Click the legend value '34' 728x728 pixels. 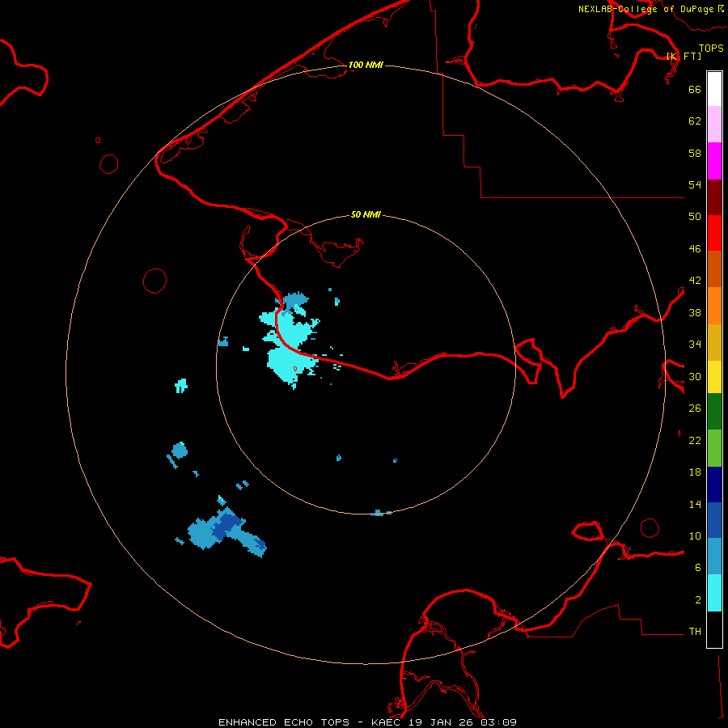pos(695,345)
